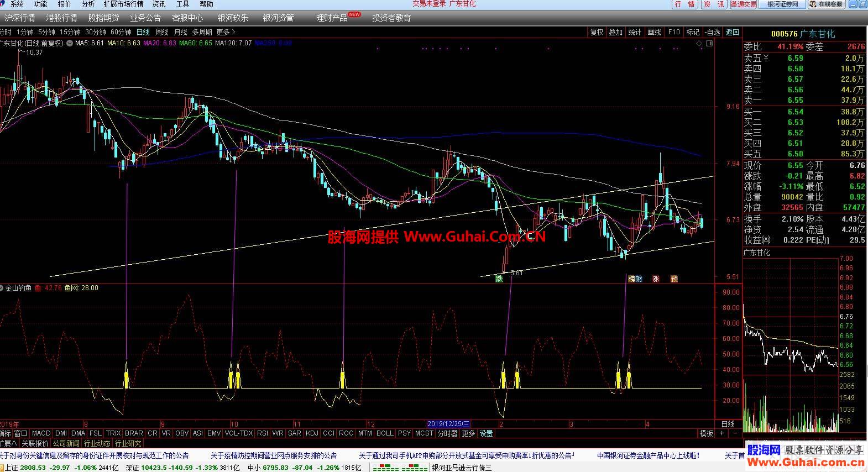Click the 预 signal marker

coord(674,279)
